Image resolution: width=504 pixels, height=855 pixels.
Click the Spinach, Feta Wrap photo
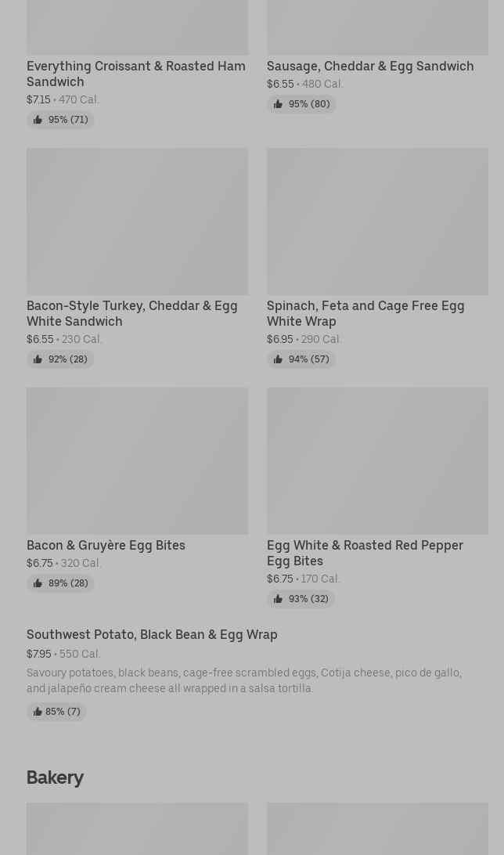[x=377, y=222]
